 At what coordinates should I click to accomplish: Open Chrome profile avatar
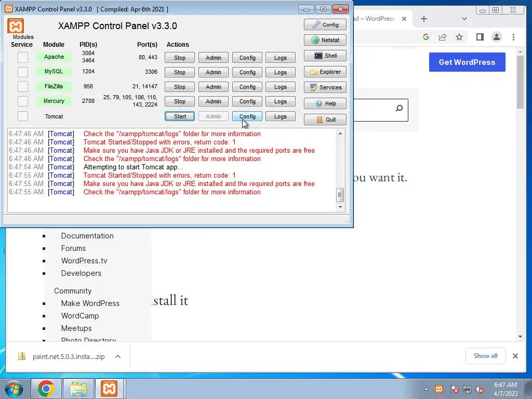pos(497,37)
